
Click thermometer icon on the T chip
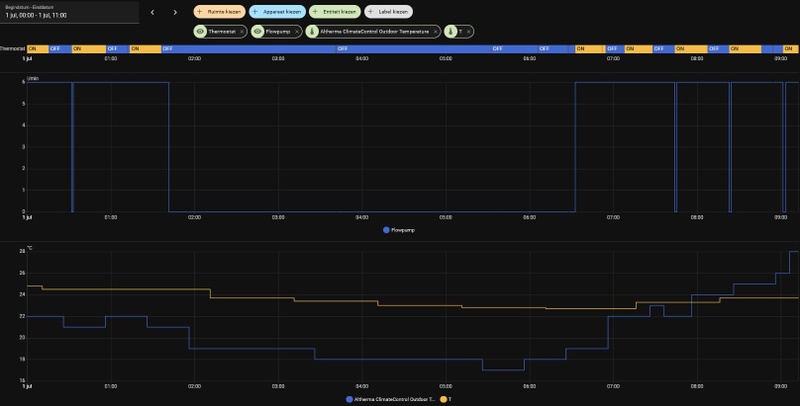(451, 32)
